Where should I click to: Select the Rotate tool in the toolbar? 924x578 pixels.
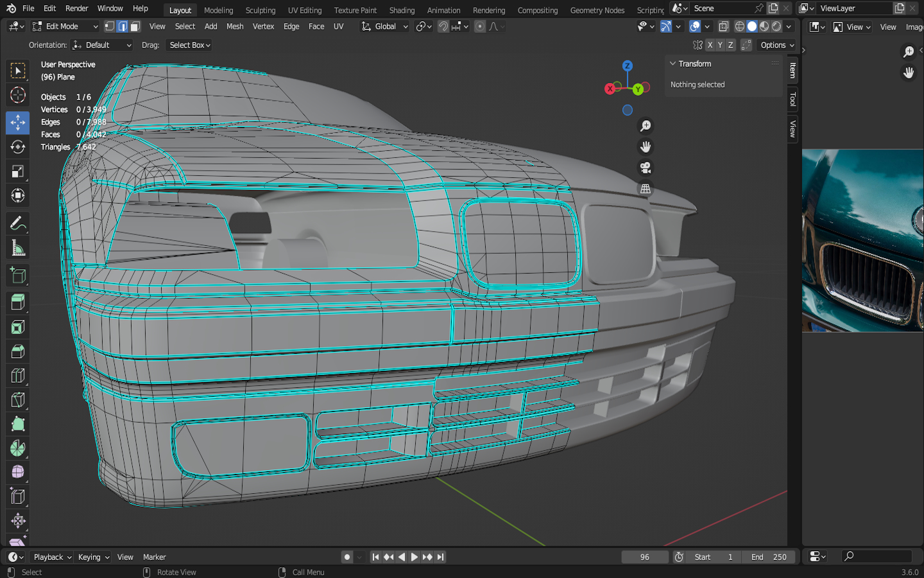18,147
